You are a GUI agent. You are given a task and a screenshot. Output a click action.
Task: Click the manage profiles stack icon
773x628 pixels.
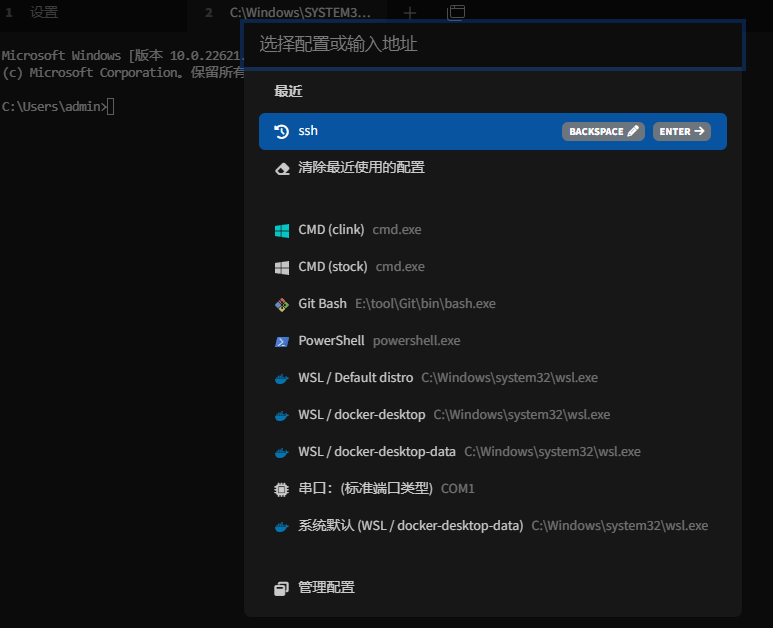coord(282,588)
